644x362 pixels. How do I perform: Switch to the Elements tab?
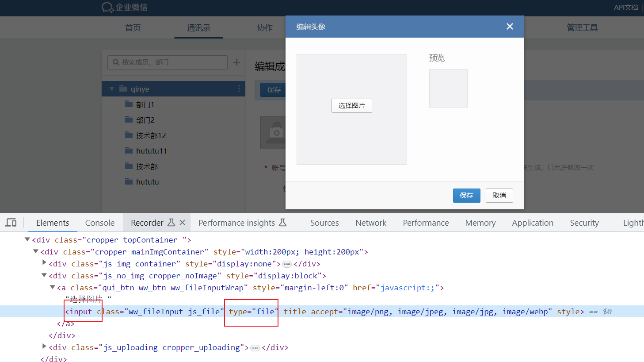tap(53, 223)
